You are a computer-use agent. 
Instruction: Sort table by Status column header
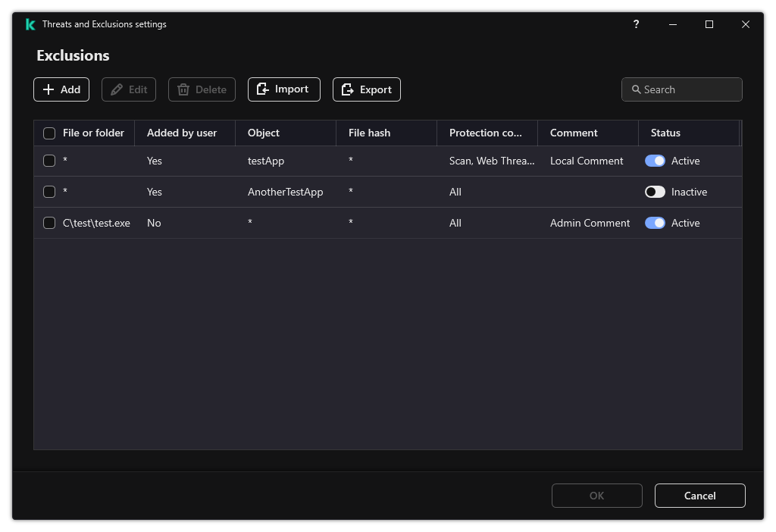click(x=665, y=133)
